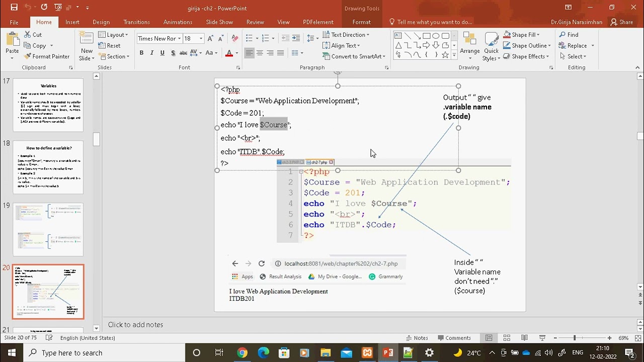
Task: Click zoom in plus button
Action: click(609, 338)
